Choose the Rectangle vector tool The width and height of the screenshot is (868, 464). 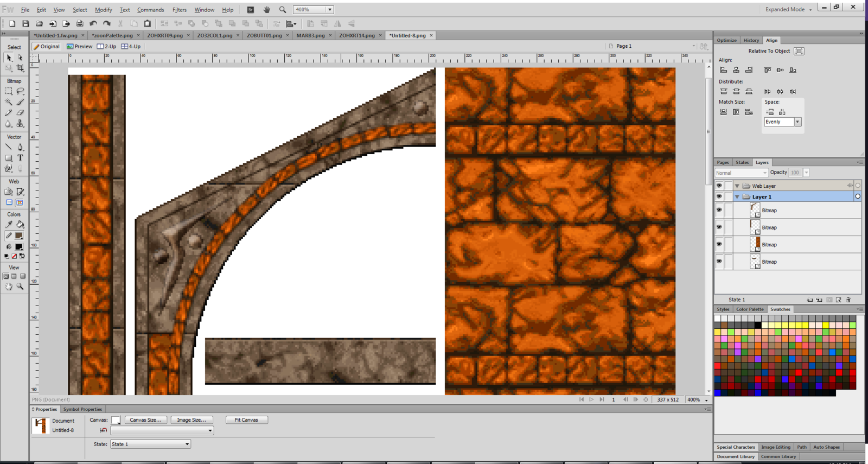(x=9, y=158)
